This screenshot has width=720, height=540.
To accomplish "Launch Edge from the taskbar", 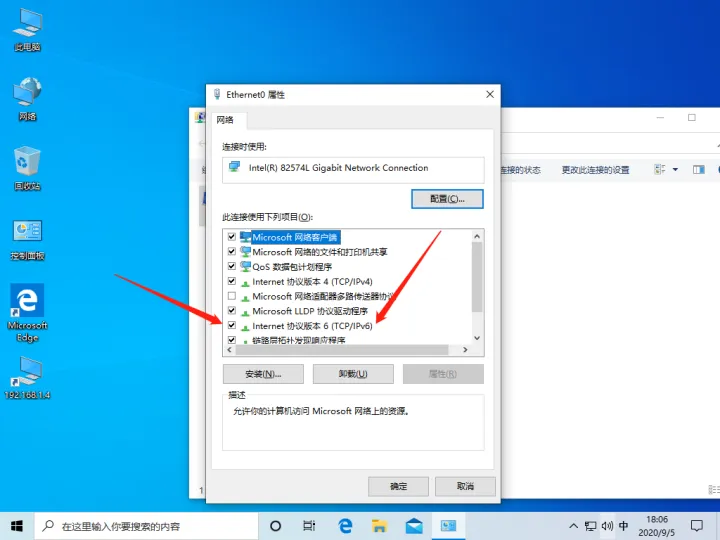I will click(345, 526).
